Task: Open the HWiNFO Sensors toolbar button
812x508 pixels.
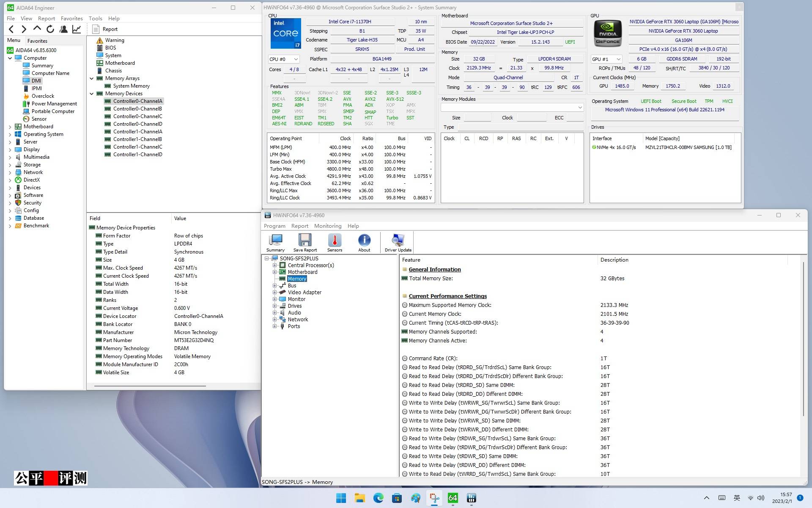Action: pyautogui.click(x=335, y=243)
